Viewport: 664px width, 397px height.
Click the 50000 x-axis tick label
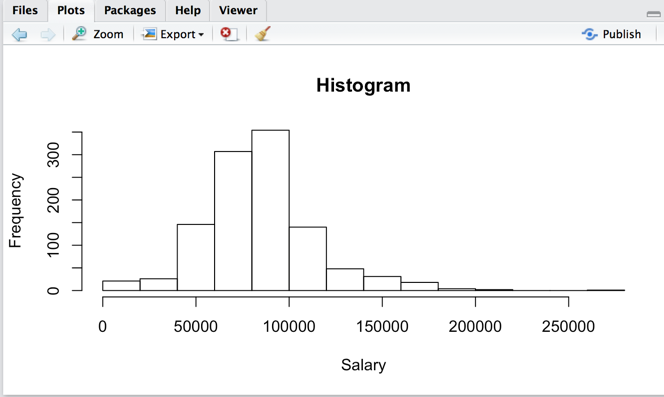click(x=196, y=327)
